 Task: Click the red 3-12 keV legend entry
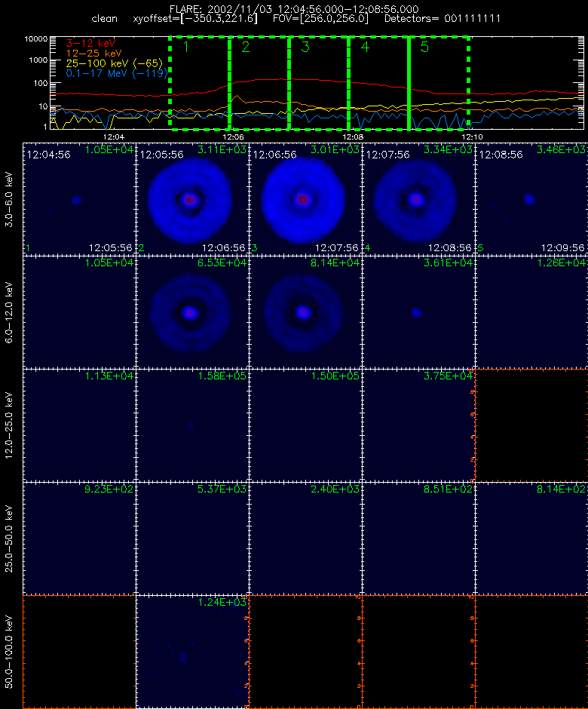(x=91, y=44)
